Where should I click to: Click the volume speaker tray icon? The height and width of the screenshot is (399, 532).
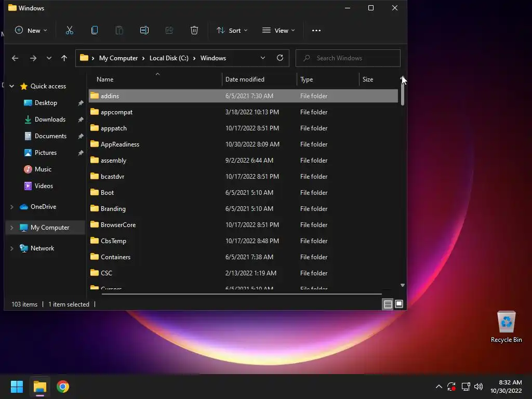click(478, 387)
